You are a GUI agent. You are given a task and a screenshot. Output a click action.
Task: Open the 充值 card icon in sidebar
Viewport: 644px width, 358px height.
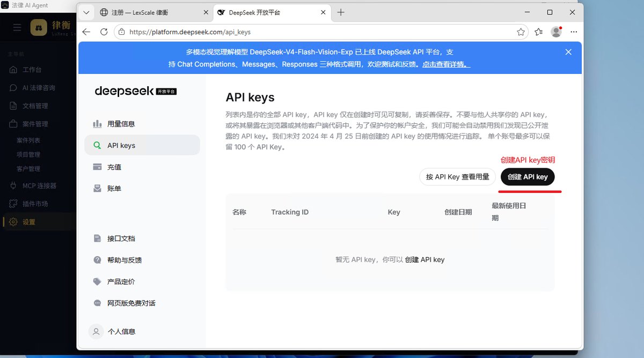(x=97, y=167)
